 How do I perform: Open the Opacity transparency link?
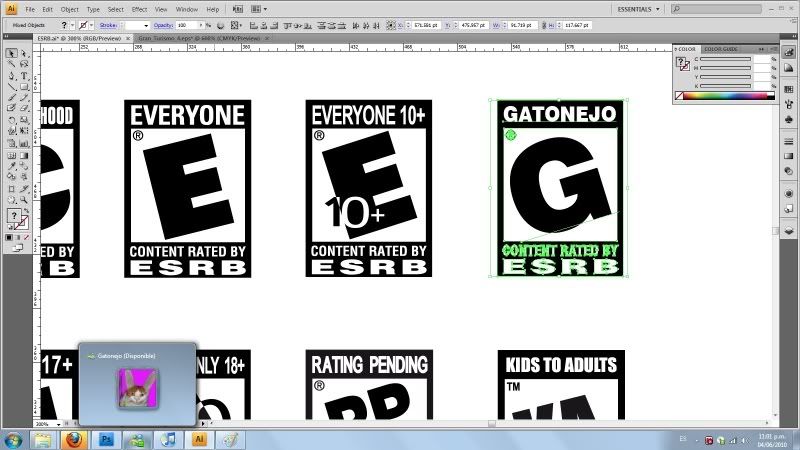(163, 25)
